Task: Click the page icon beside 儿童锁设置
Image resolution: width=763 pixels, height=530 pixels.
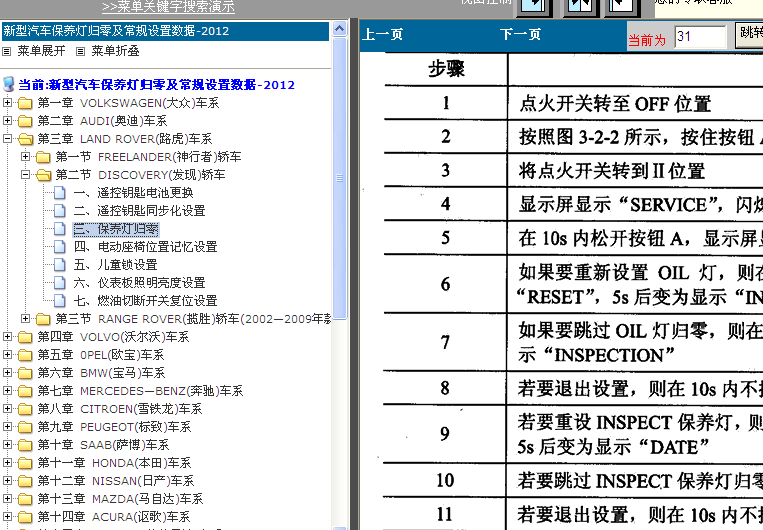Action: [60, 265]
